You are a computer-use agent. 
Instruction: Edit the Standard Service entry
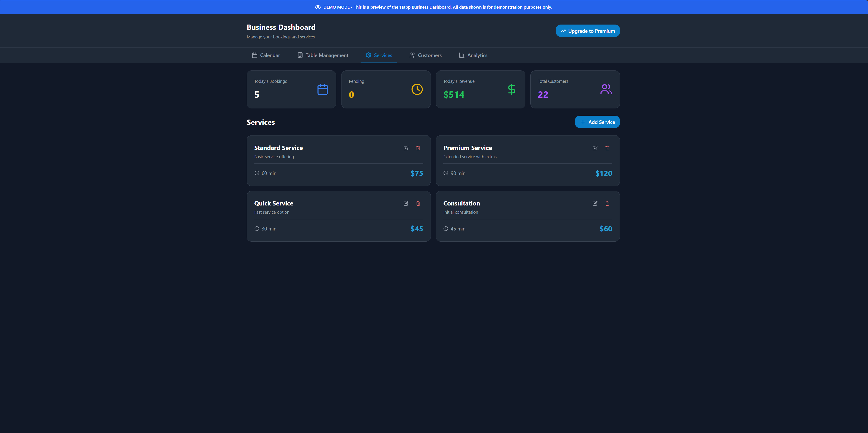pos(406,148)
